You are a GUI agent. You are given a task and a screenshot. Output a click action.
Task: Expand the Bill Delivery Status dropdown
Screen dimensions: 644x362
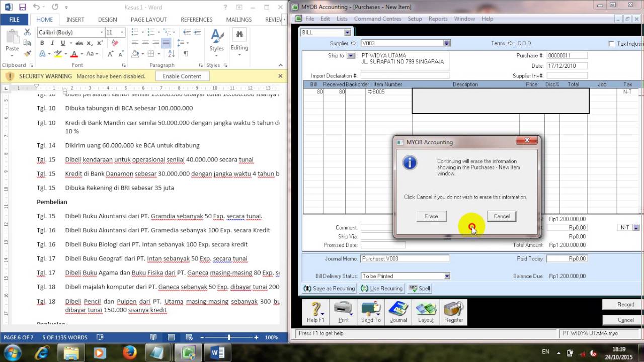tap(447, 276)
